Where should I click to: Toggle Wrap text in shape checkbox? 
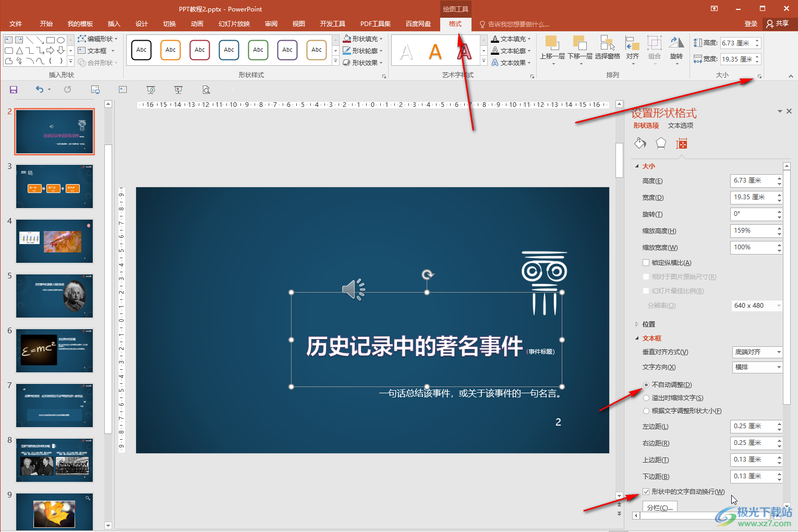[646, 492]
